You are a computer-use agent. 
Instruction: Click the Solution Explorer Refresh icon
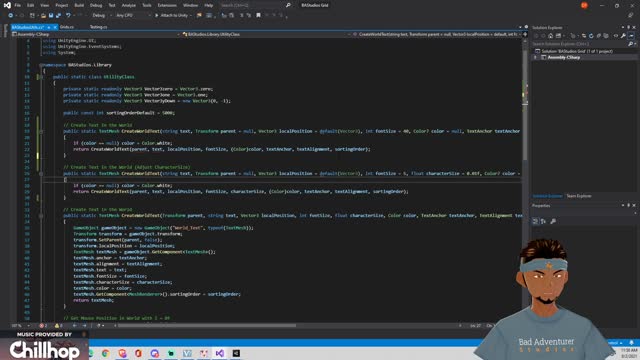click(x=591, y=36)
